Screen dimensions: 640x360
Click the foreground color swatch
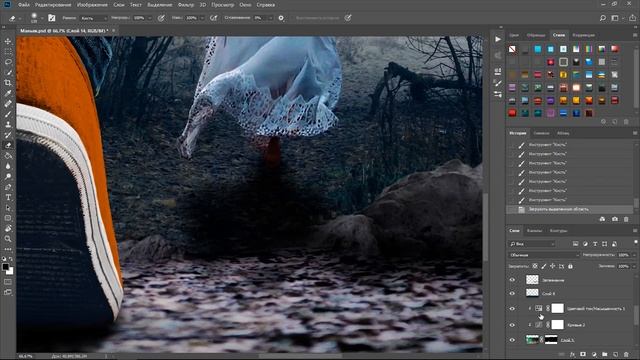coord(5,267)
